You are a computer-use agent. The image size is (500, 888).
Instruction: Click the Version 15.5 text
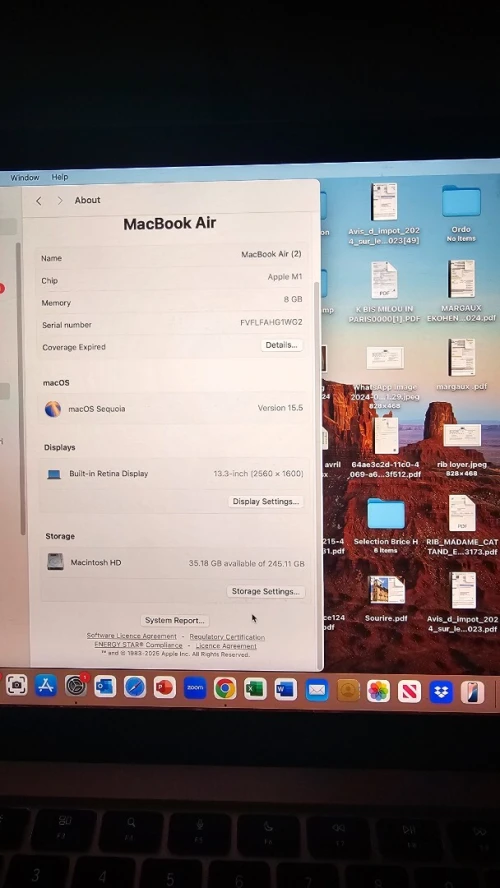tap(280, 408)
